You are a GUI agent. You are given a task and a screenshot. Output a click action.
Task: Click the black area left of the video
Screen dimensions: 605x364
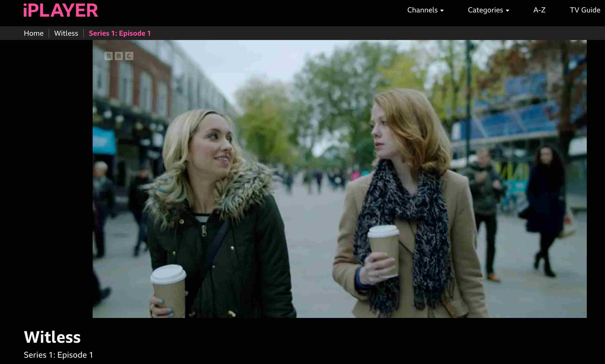coord(46,177)
